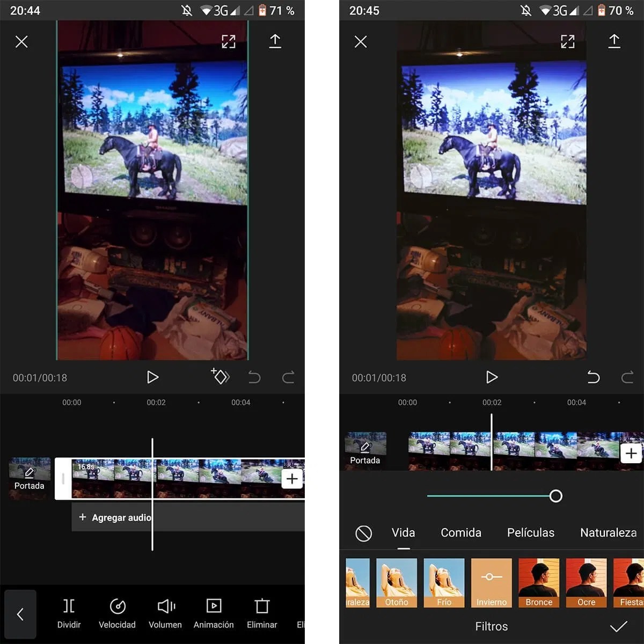Viewport: 644px width, 644px height.
Task: Redo action in the right screen
Action: pyautogui.click(x=627, y=377)
